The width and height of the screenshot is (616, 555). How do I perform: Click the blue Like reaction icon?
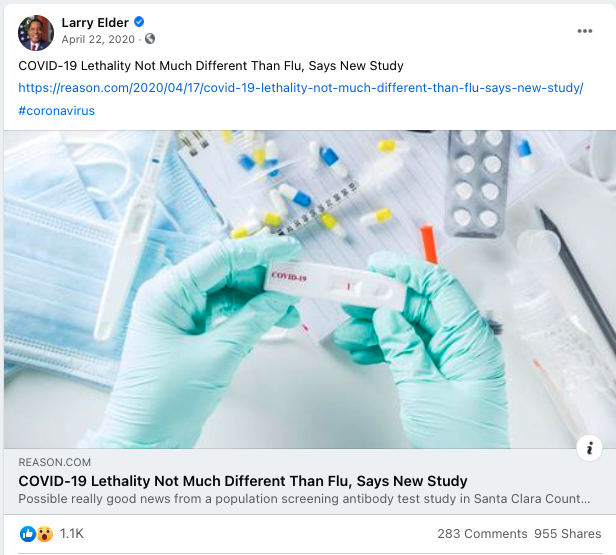tap(28, 533)
